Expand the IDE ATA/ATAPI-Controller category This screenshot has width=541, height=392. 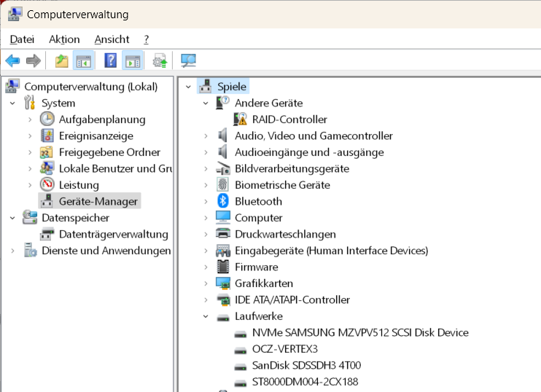pos(206,299)
